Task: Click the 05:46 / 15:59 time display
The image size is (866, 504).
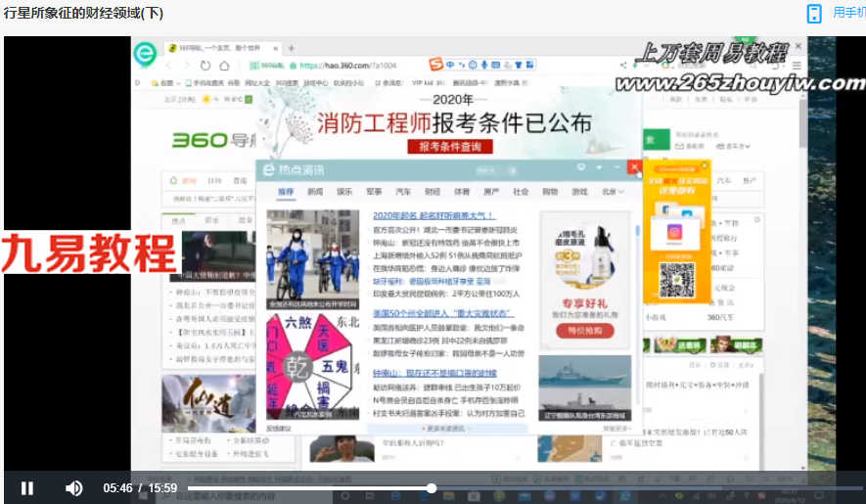Action: (140, 488)
